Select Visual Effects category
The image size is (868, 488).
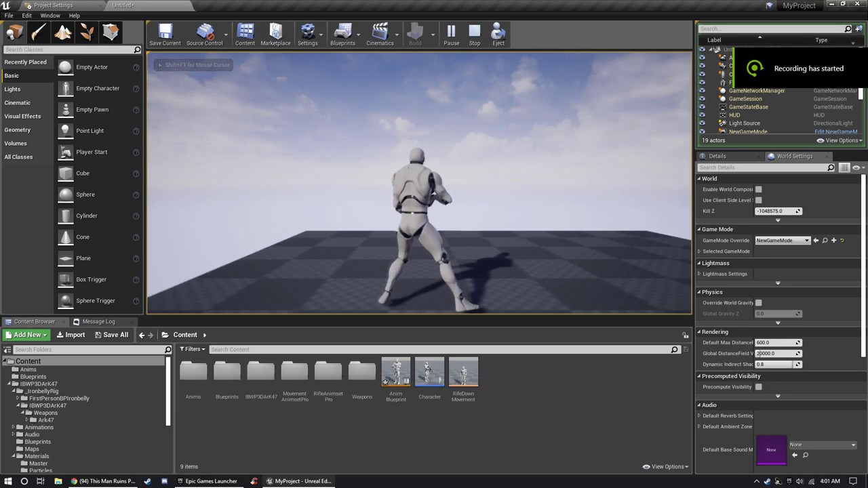click(22, 117)
